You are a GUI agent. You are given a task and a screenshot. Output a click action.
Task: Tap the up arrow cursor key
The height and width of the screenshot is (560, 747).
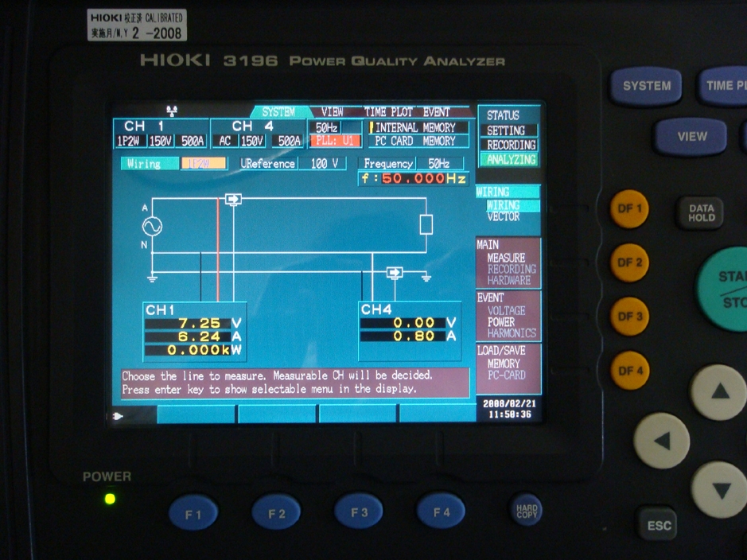tap(719, 392)
